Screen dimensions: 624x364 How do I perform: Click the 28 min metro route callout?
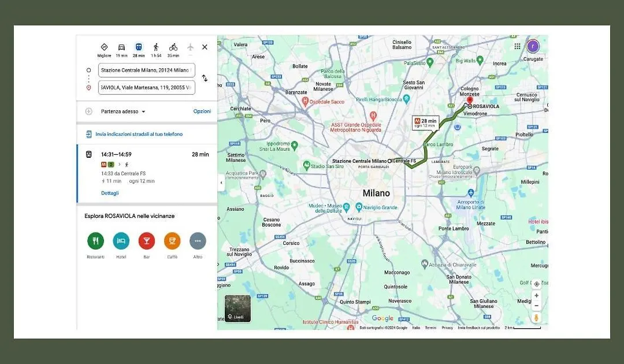[x=425, y=122]
